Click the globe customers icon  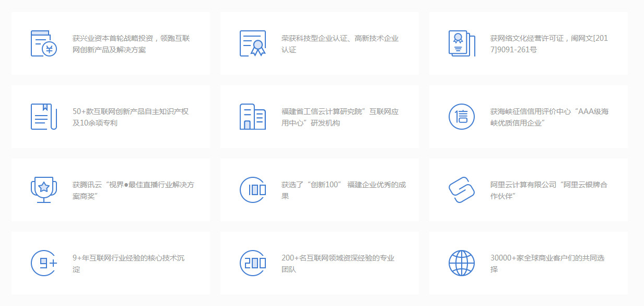[x=462, y=263]
